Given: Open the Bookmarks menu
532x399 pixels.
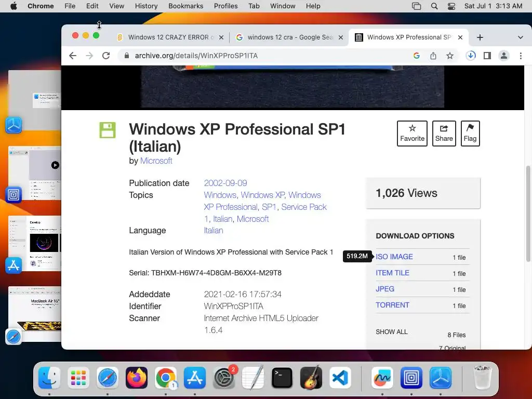Looking at the screenshot, I should [x=185, y=6].
